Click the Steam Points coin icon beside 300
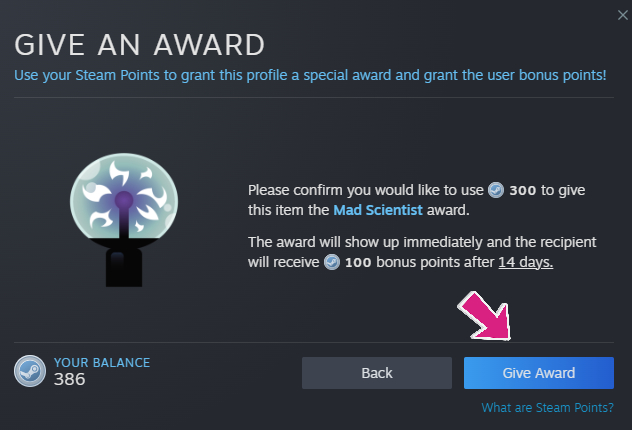 pos(496,189)
